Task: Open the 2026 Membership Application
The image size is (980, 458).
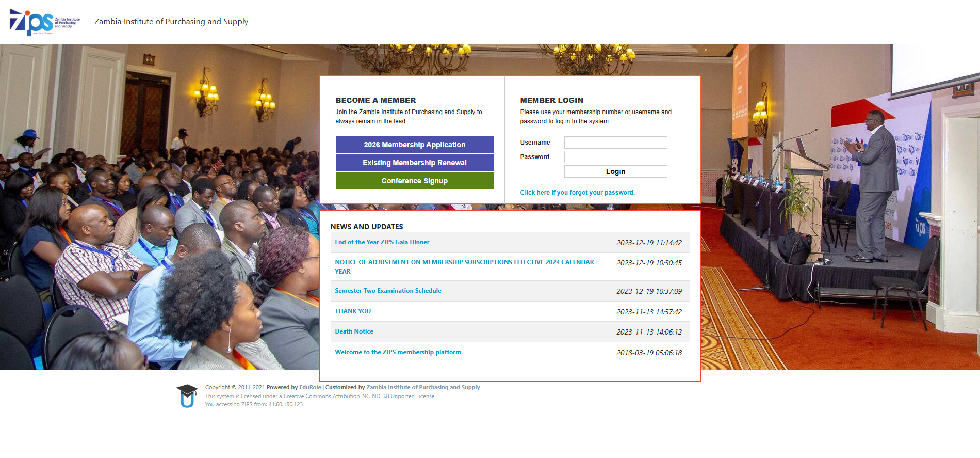Action: 415,145
